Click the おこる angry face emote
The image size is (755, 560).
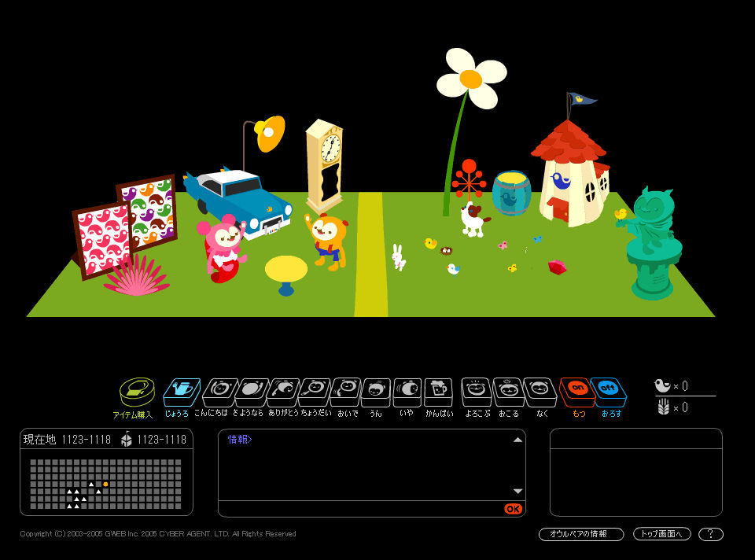pyautogui.click(x=509, y=391)
